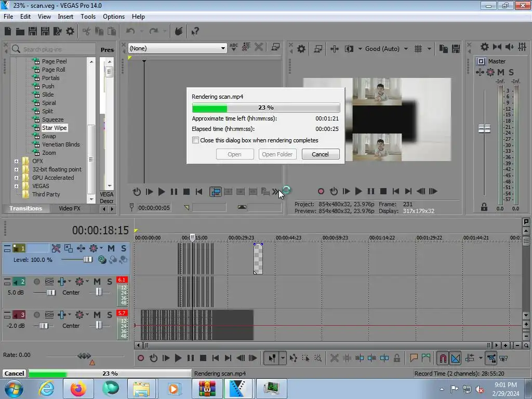The height and width of the screenshot is (399, 532).
Task: Open the Edit Tool dropdown arrow in timeline toolbar
Action: tap(283, 358)
